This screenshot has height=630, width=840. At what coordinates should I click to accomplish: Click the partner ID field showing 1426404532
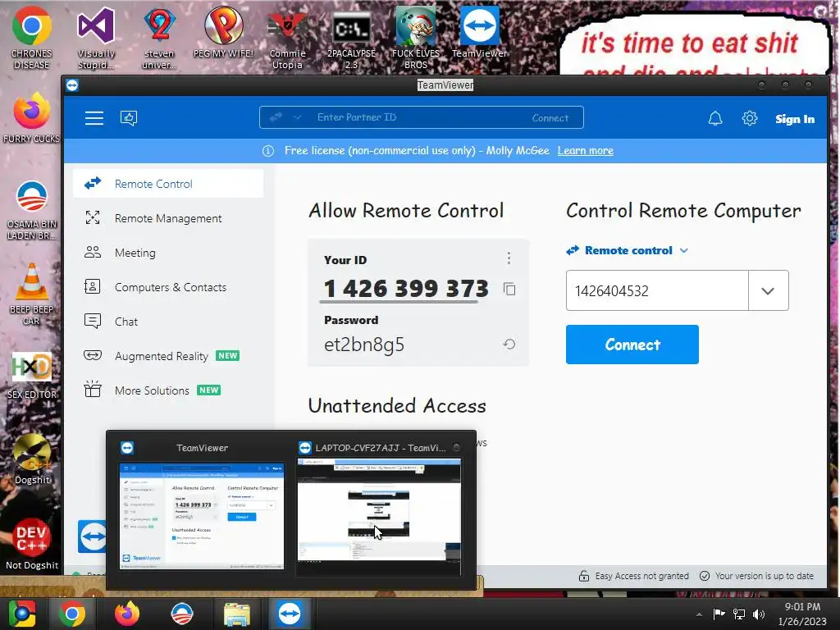657,290
